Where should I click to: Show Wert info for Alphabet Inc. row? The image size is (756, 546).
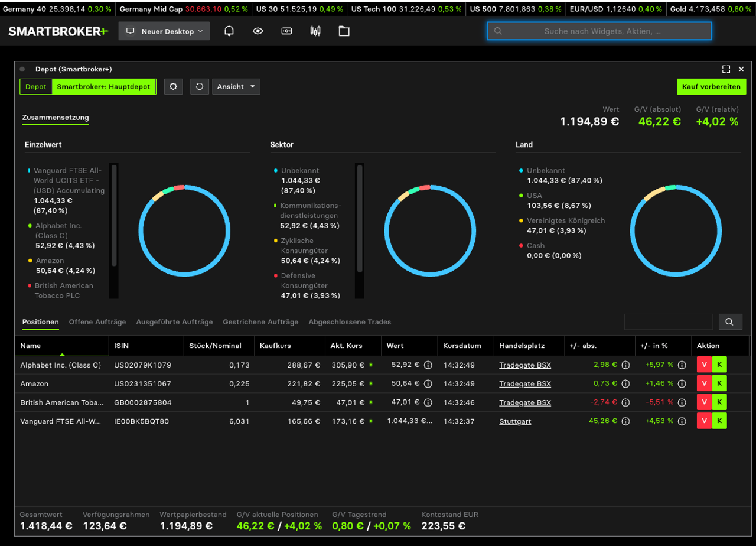pos(428,365)
